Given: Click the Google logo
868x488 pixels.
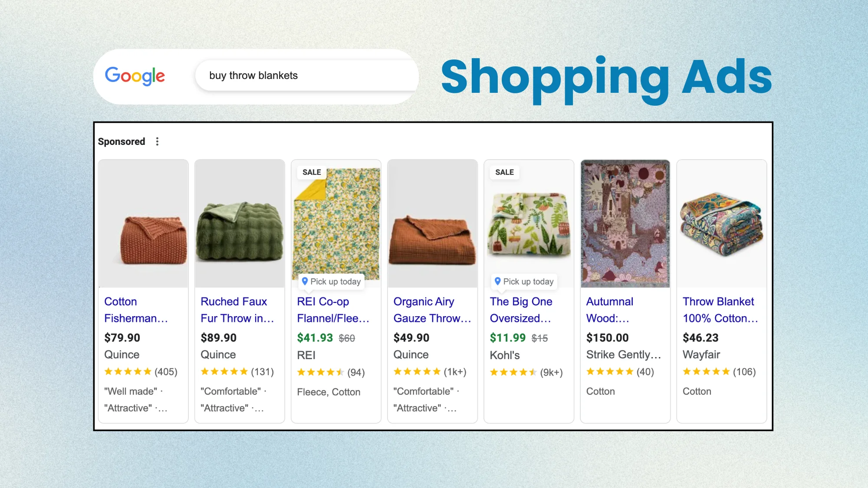Looking at the screenshot, I should click(135, 76).
